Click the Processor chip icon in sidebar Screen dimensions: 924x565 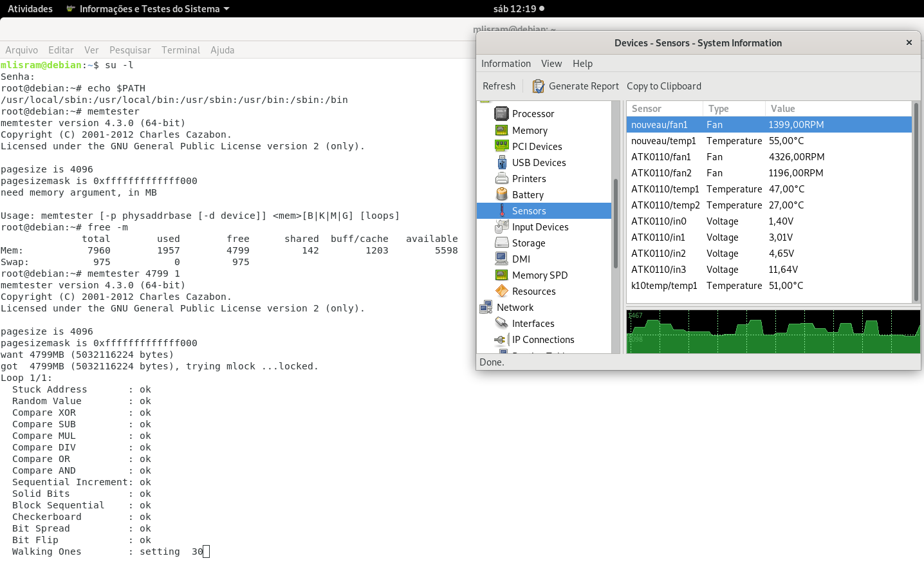[501, 114]
